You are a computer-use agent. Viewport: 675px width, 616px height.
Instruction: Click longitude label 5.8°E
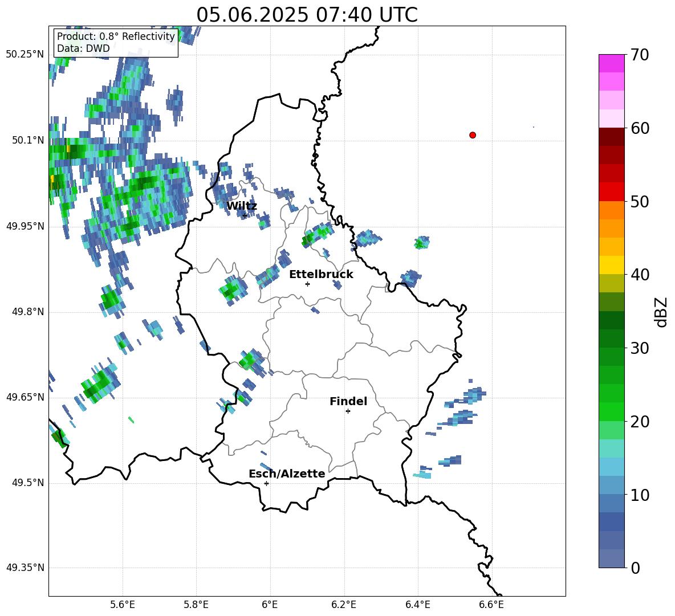pos(196,605)
